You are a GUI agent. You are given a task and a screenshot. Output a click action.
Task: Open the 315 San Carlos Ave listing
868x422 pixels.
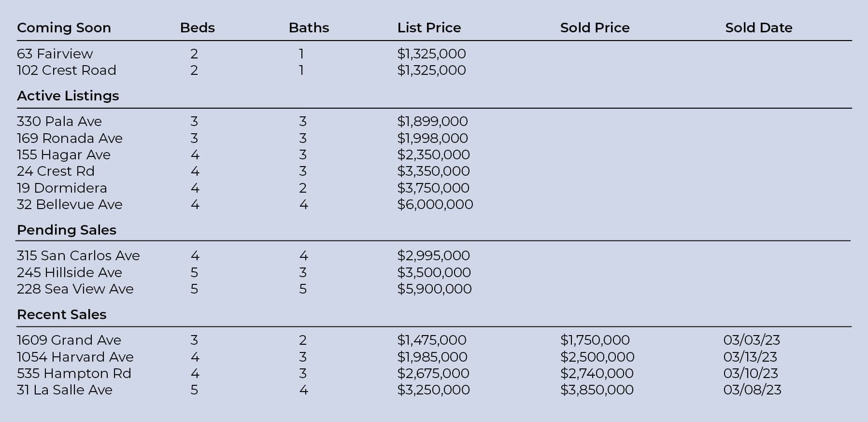pos(78,256)
